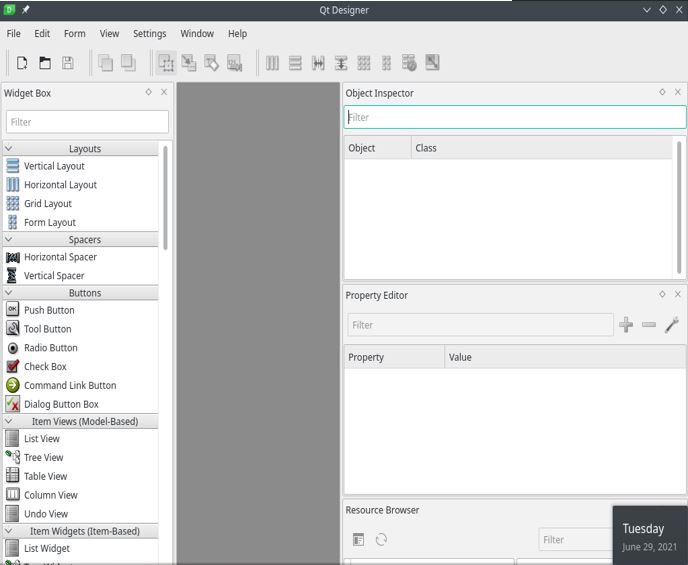Open the Form menu
This screenshot has height=565, width=688.
tap(74, 33)
